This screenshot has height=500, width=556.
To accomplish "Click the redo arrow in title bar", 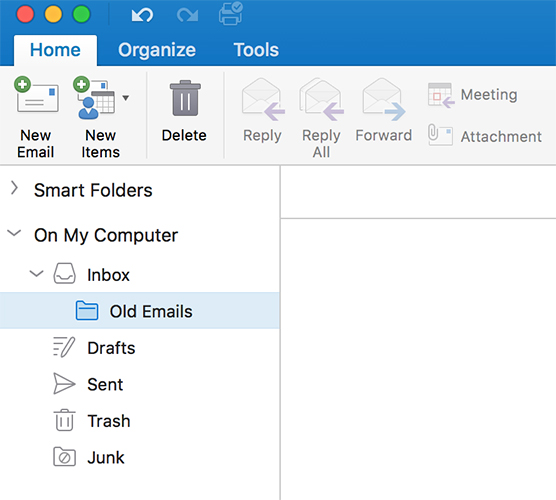I will 187,15.
